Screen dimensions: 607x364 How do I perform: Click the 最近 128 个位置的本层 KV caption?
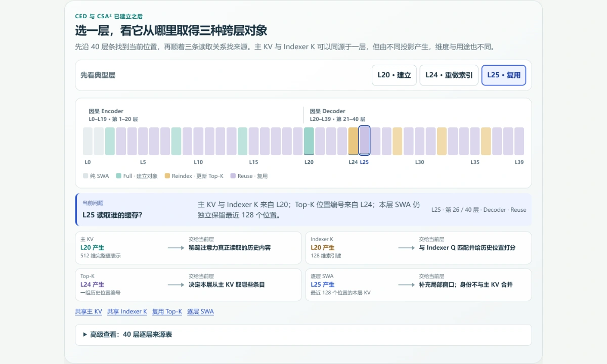340,293
